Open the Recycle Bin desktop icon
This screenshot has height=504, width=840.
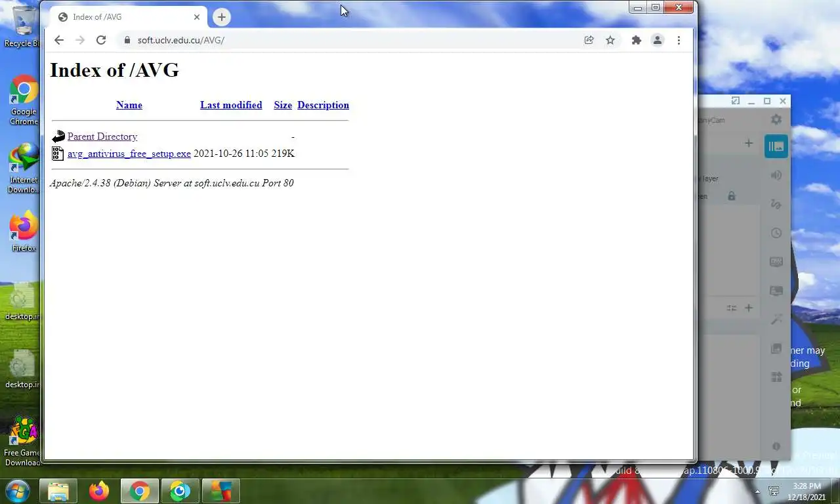24,26
